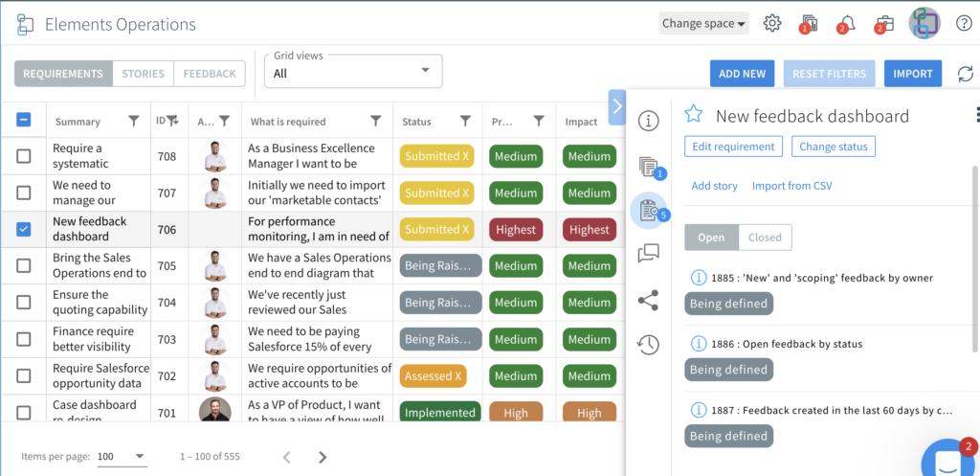
Task: Open the notifications bell icon
Action: tap(847, 24)
